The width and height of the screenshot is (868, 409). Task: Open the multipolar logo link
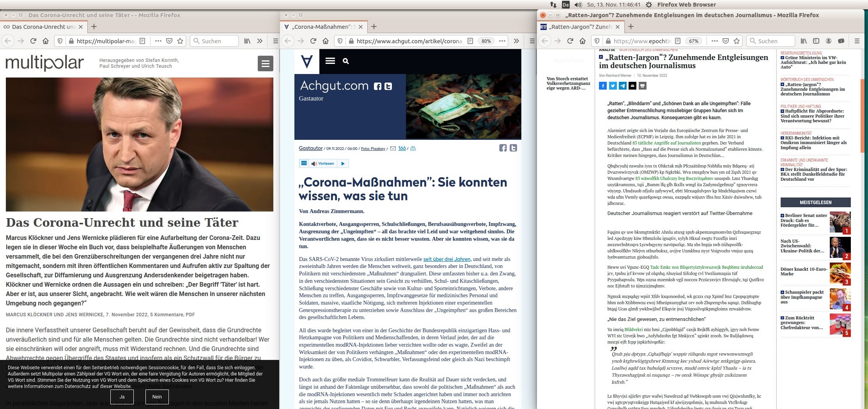click(44, 63)
